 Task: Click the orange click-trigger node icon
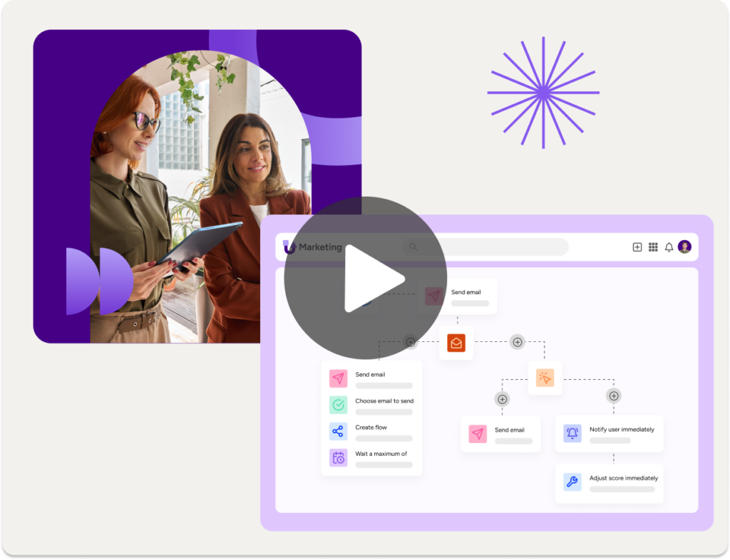coord(545,378)
